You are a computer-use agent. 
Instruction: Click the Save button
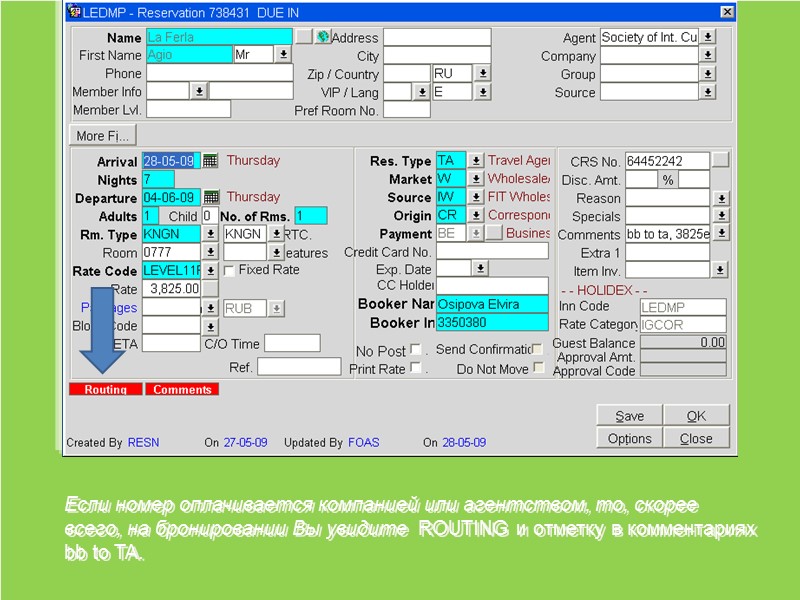630,416
